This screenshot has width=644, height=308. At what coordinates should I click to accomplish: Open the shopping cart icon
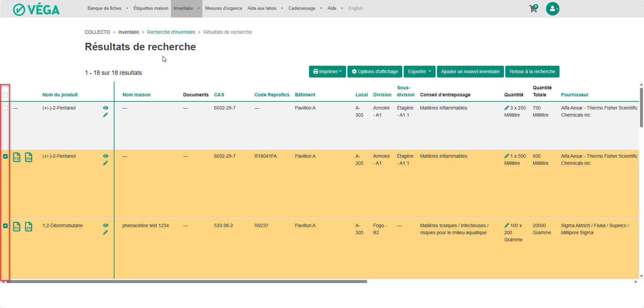pos(533,9)
